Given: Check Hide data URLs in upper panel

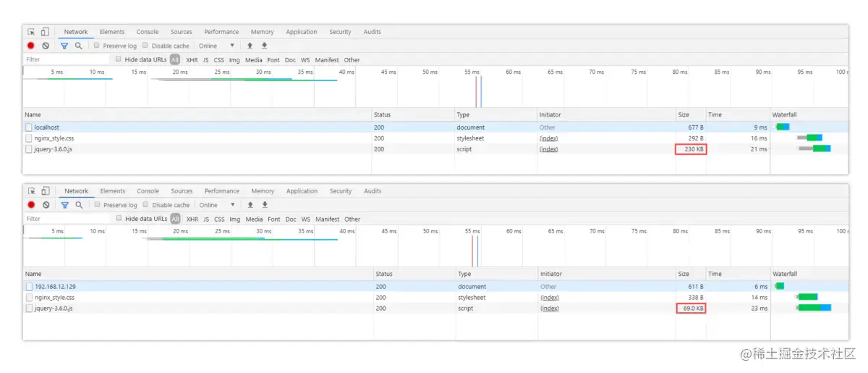Looking at the screenshot, I should pos(119,59).
